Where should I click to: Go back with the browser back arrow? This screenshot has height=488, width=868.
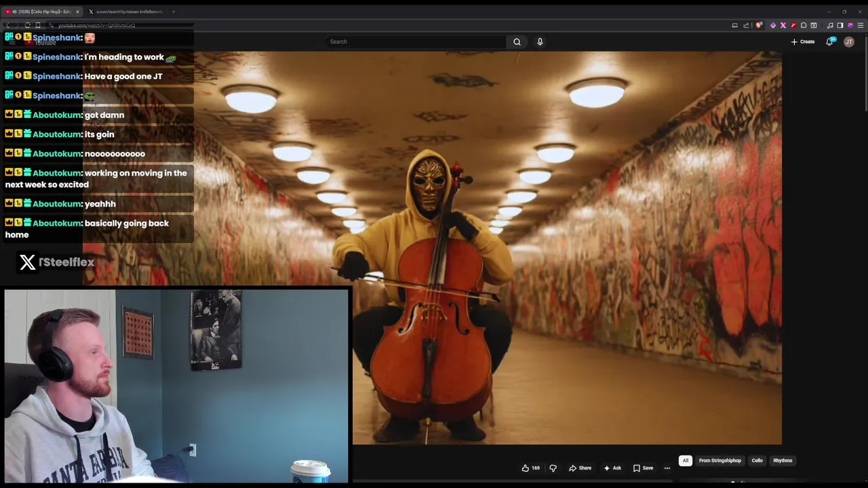[x=7, y=25]
